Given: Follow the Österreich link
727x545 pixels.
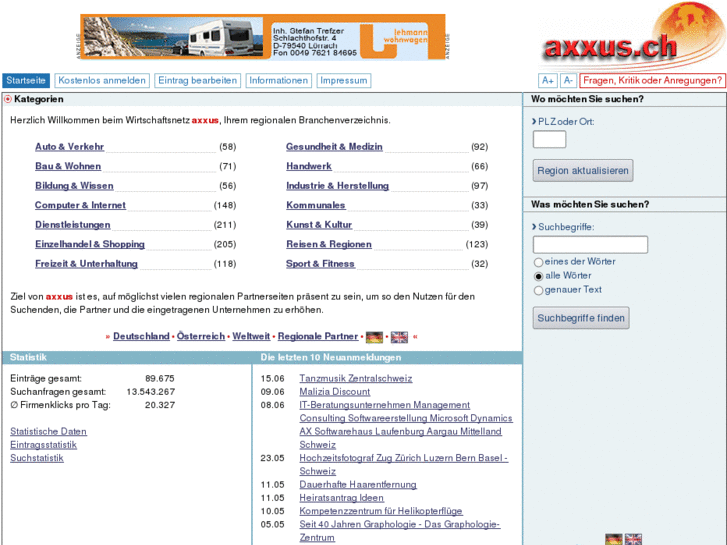Looking at the screenshot, I should click(201, 336).
